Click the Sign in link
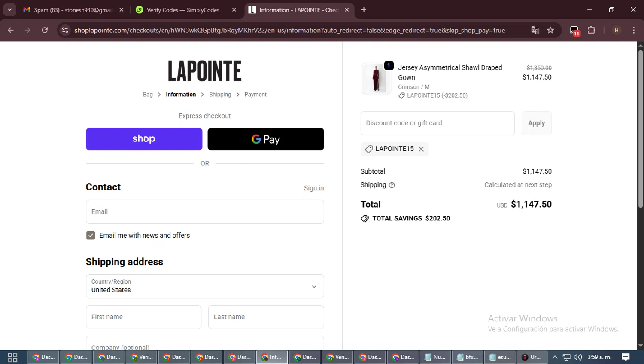 pos(314,188)
